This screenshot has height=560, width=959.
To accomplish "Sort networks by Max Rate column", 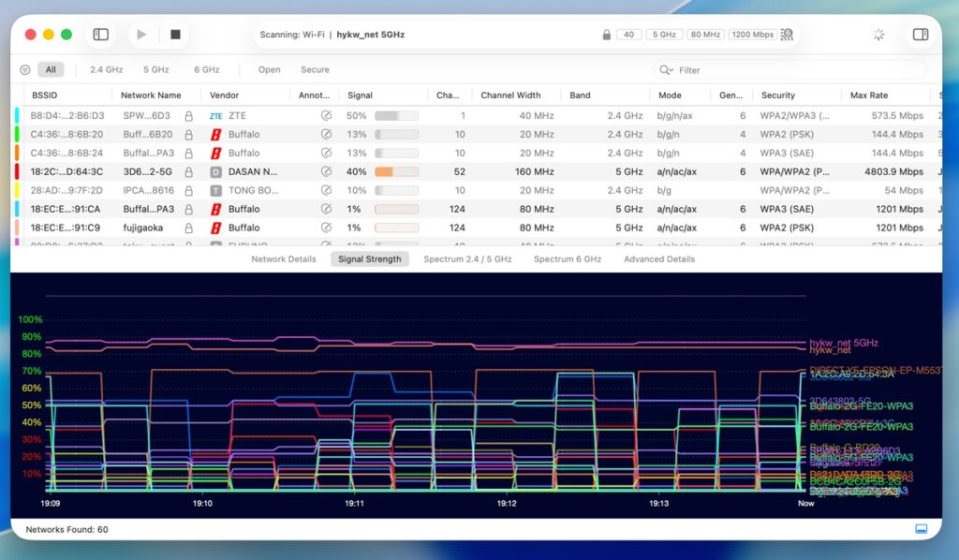I will [869, 96].
